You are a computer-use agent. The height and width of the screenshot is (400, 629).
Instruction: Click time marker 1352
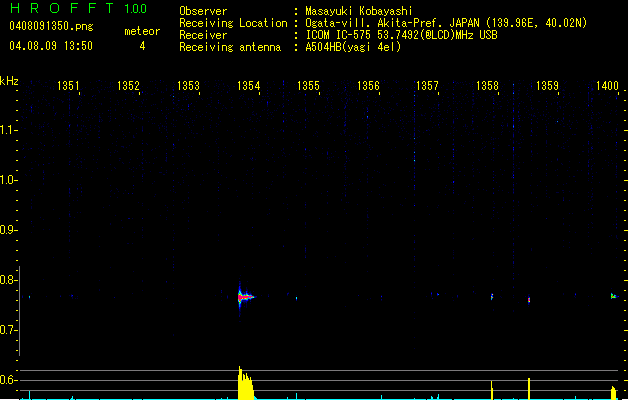coord(128,86)
